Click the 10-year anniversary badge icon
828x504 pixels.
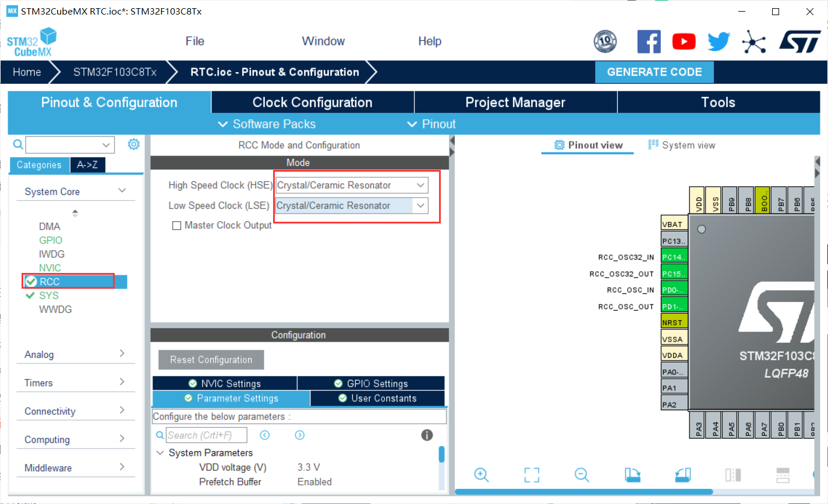[x=605, y=41]
